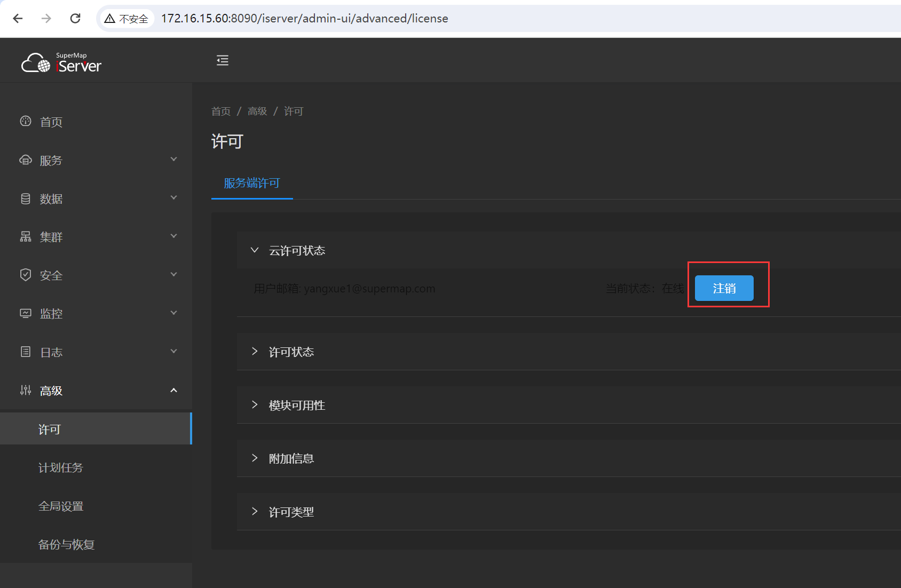
Task: Click the 数据 sidebar label
Action: (51, 198)
